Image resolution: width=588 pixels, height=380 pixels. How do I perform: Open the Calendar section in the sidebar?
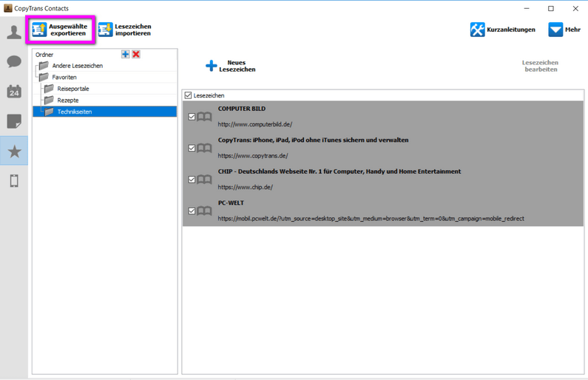14,92
